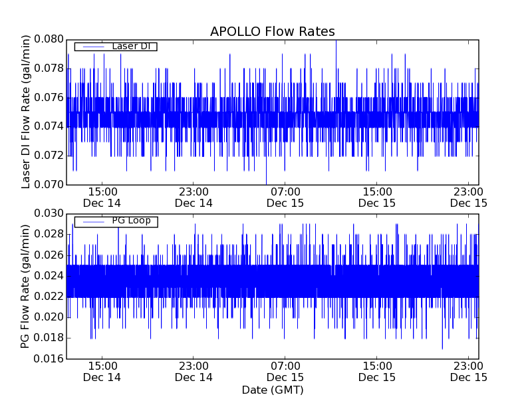Click the 0.070 y-axis tick label
The width and height of the screenshot is (532, 399).
[x=49, y=184]
